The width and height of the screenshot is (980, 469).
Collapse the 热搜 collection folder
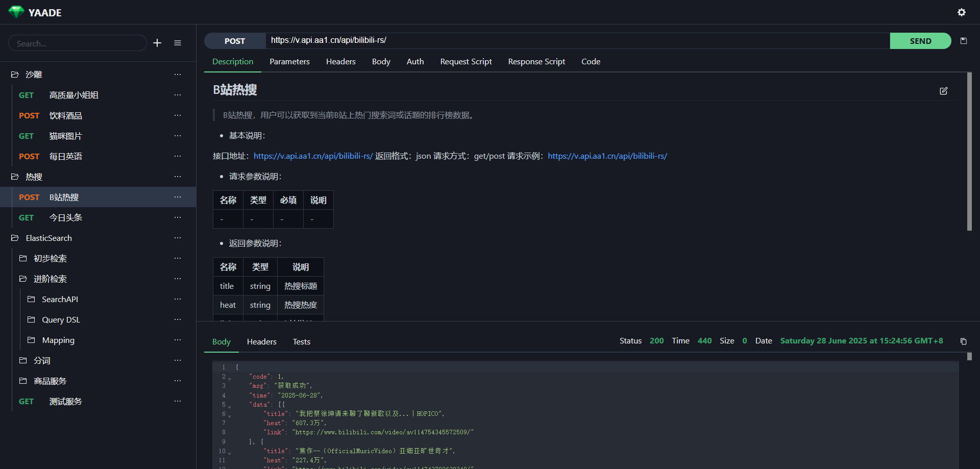(x=15, y=177)
